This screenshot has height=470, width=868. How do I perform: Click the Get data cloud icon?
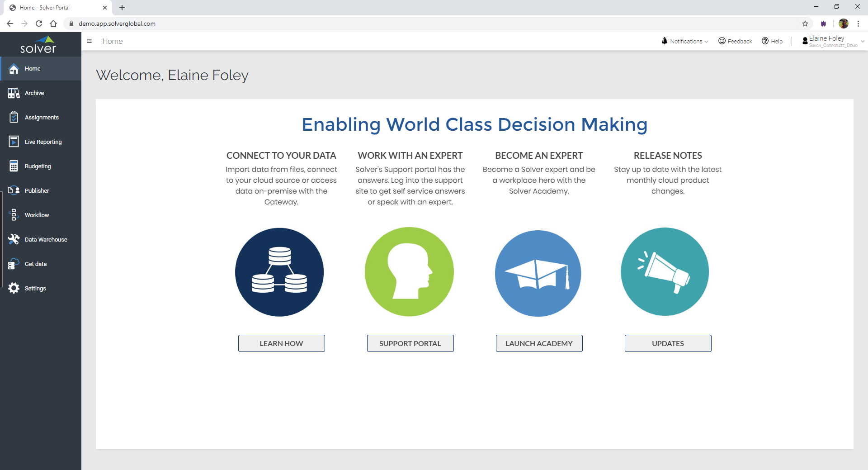[14, 264]
